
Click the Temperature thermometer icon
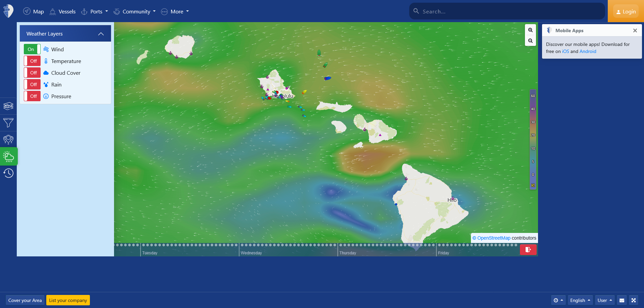click(x=46, y=61)
